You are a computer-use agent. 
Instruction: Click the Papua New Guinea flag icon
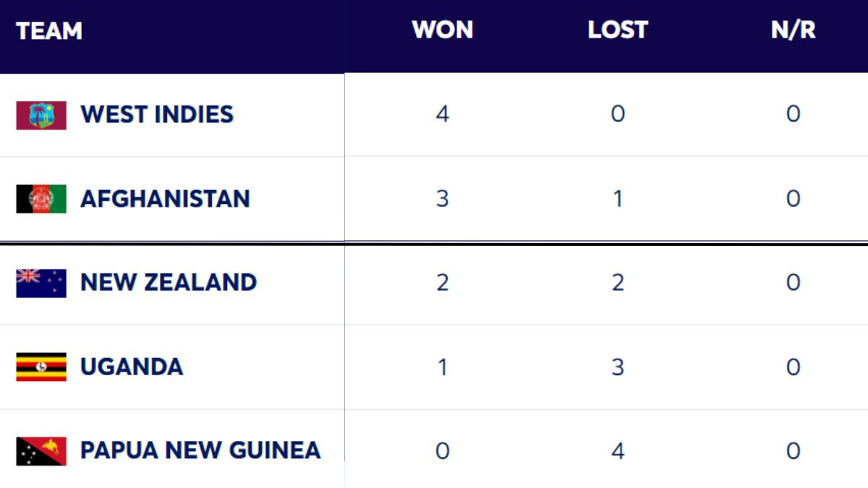pyautogui.click(x=41, y=451)
